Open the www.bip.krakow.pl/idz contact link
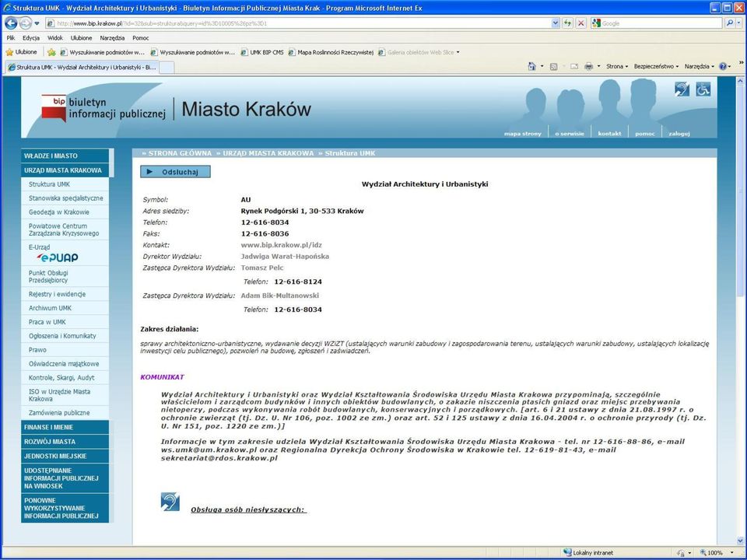 (x=281, y=245)
